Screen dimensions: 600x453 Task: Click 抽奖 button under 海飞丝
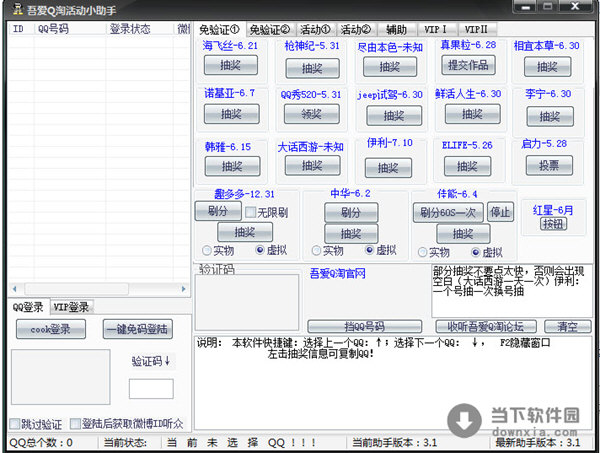[x=231, y=65]
